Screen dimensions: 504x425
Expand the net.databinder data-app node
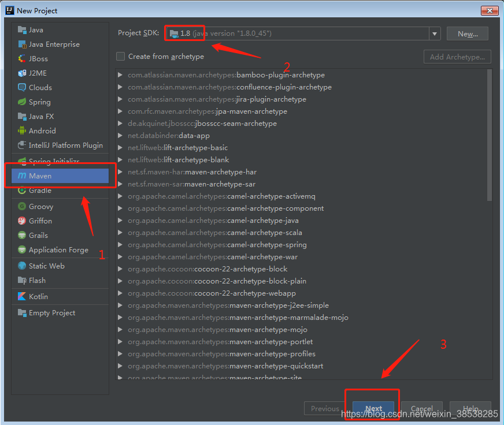tap(120, 136)
